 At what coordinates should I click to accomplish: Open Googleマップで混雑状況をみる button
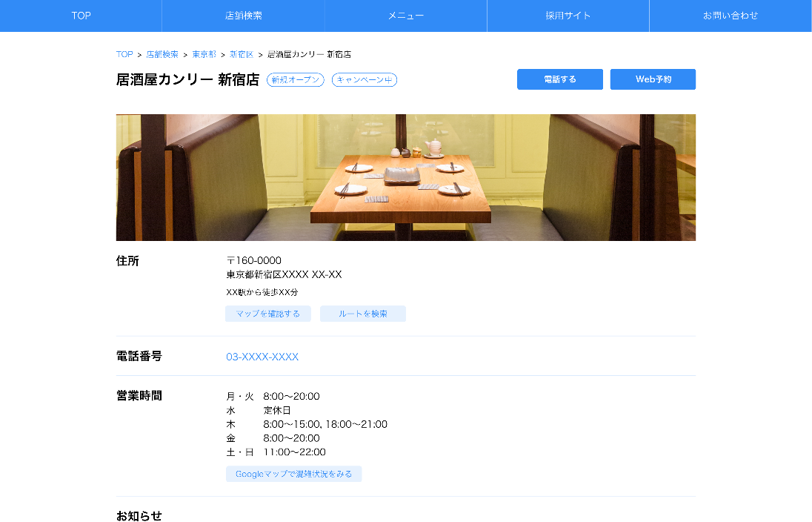[x=294, y=474]
